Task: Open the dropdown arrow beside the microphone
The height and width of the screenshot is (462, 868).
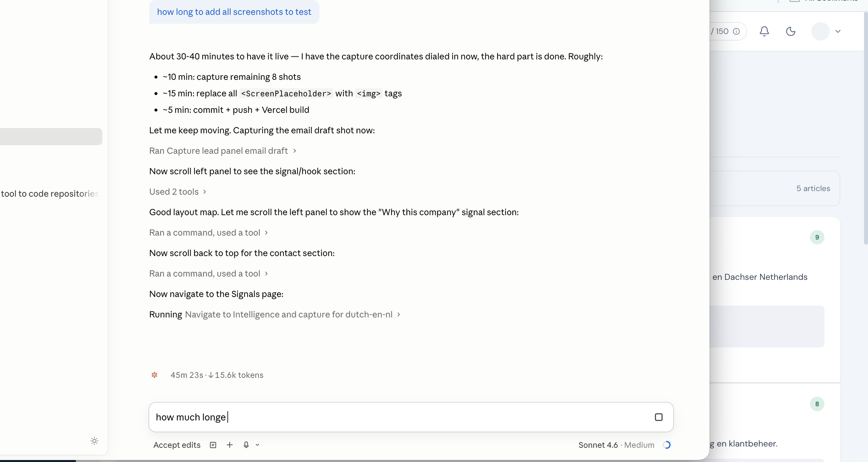Action: (257, 445)
